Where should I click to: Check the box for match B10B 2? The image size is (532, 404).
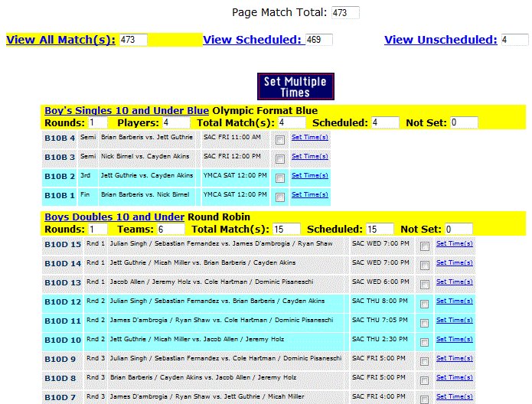280,178
